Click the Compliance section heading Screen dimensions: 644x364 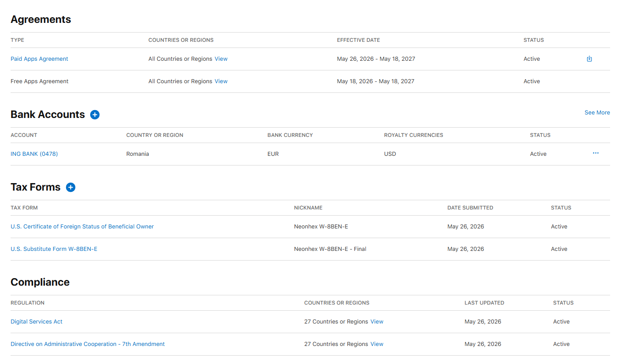[x=40, y=282]
